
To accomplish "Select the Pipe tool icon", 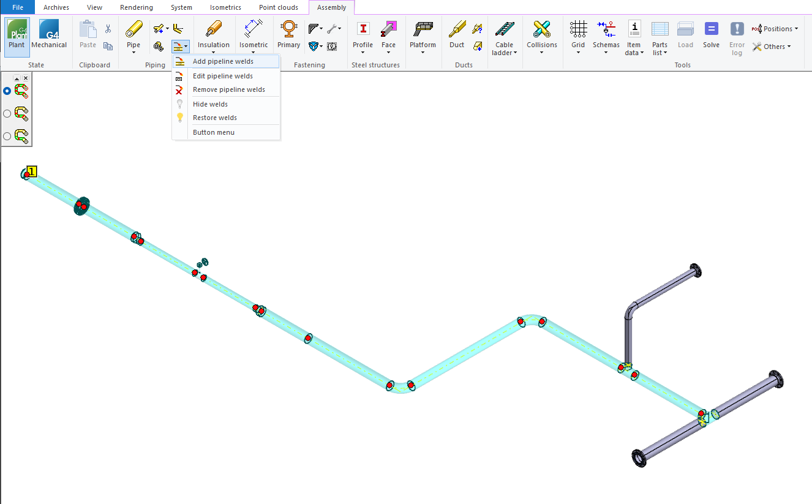I will (133, 29).
